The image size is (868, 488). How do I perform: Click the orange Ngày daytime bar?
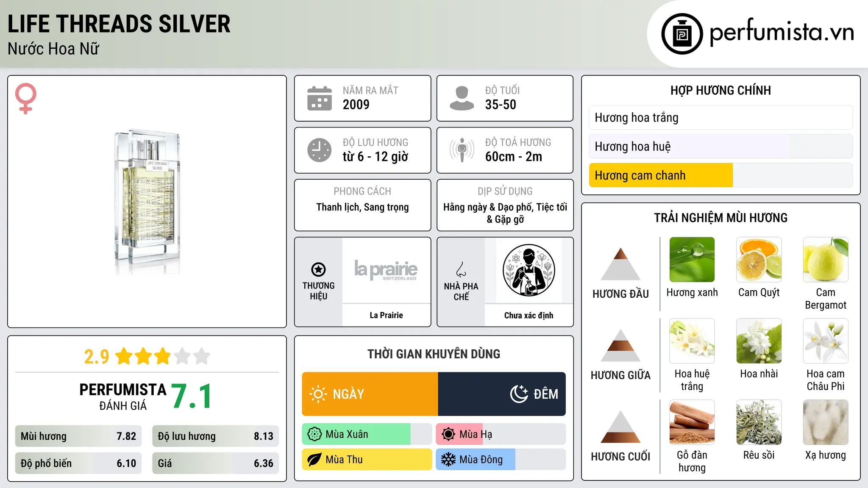point(370,394)
